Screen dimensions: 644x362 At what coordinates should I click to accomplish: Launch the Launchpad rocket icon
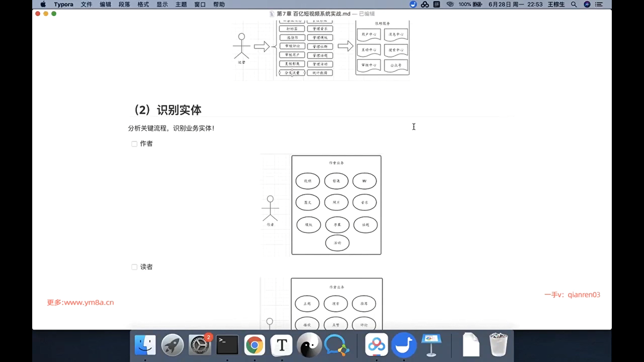coord(172,345)
